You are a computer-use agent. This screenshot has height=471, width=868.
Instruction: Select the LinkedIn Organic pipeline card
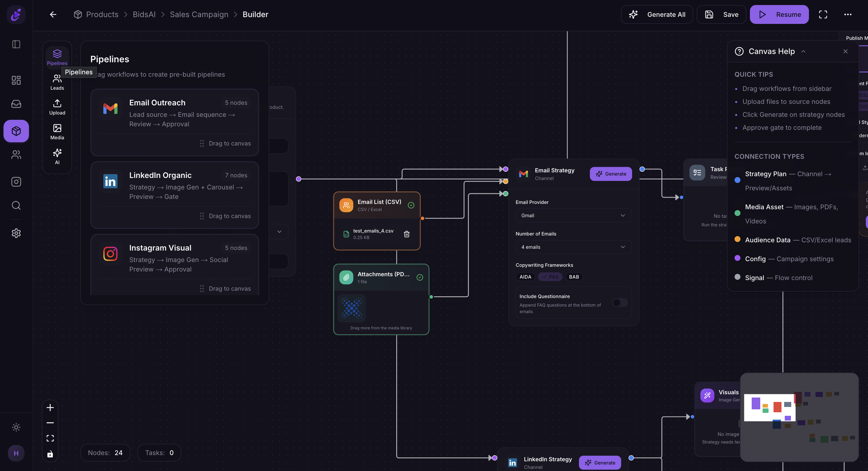pos(175,195)
